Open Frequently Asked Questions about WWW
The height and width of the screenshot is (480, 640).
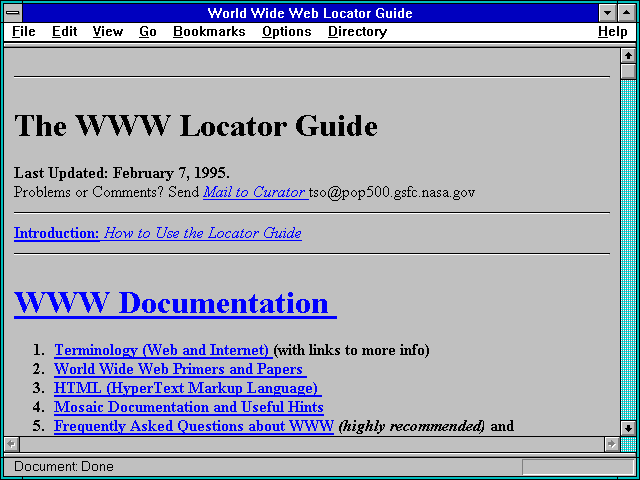click(194, 426)
